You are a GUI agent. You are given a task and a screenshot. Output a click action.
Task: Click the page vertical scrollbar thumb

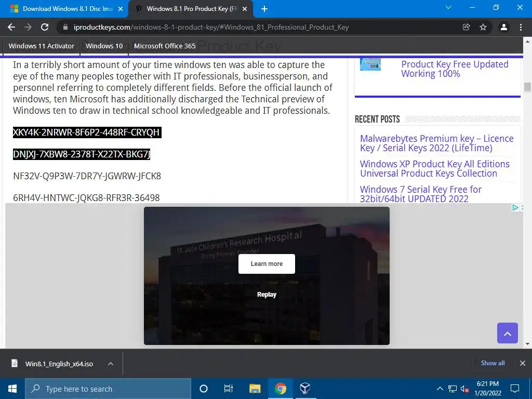pos(527,87)
